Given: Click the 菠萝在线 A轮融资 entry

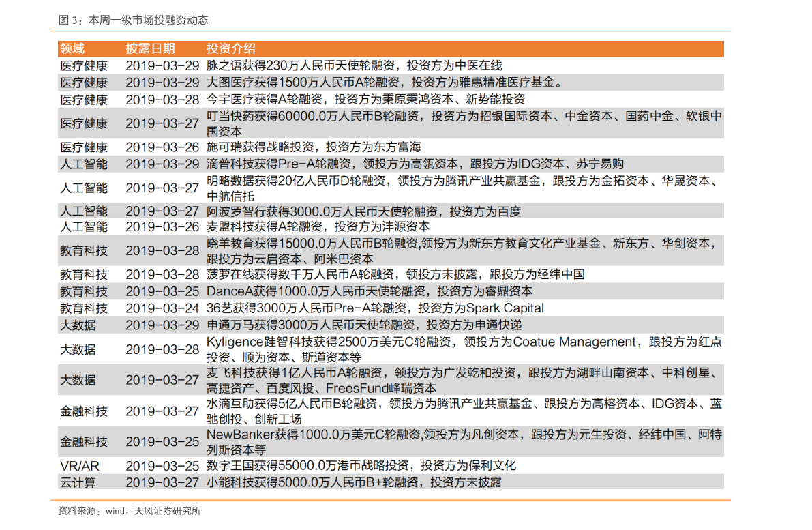Looking at the screenshot, I should point(395,274).
